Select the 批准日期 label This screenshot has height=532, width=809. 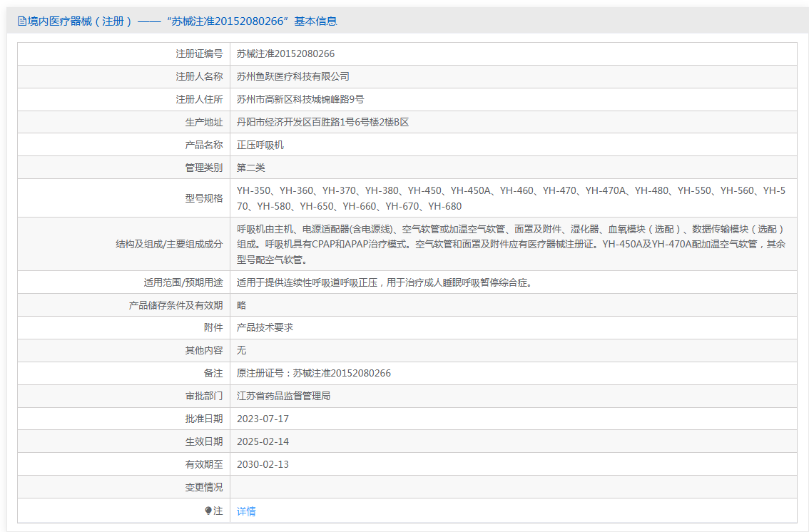(x=204, y=419)
